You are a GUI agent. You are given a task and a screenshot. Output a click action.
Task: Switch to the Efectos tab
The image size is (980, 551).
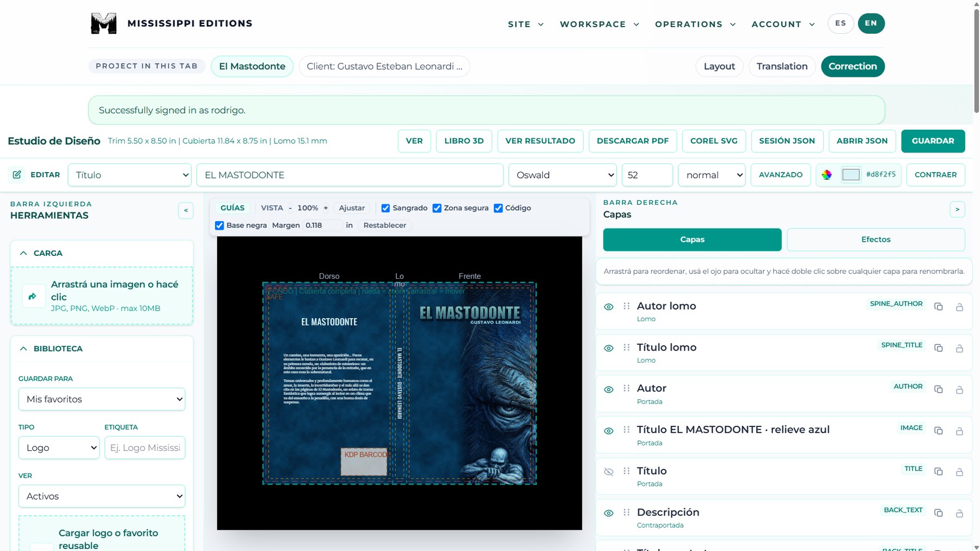[x=875, y=240]
